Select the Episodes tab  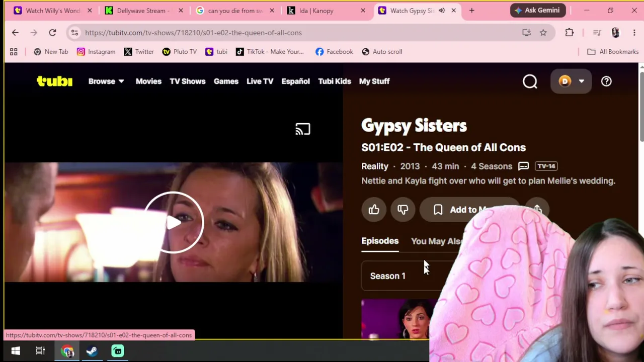coord(380,241)
